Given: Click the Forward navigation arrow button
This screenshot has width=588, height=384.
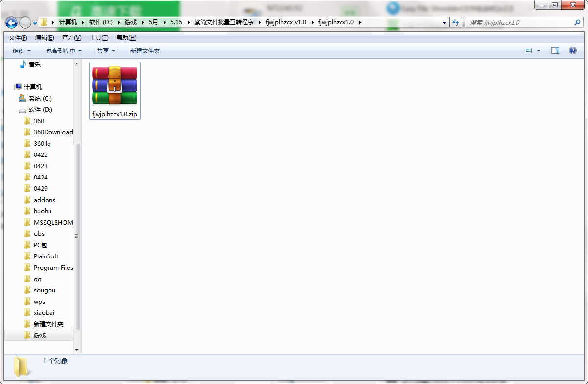Looking at the screenshot, I should click(25, 23).
